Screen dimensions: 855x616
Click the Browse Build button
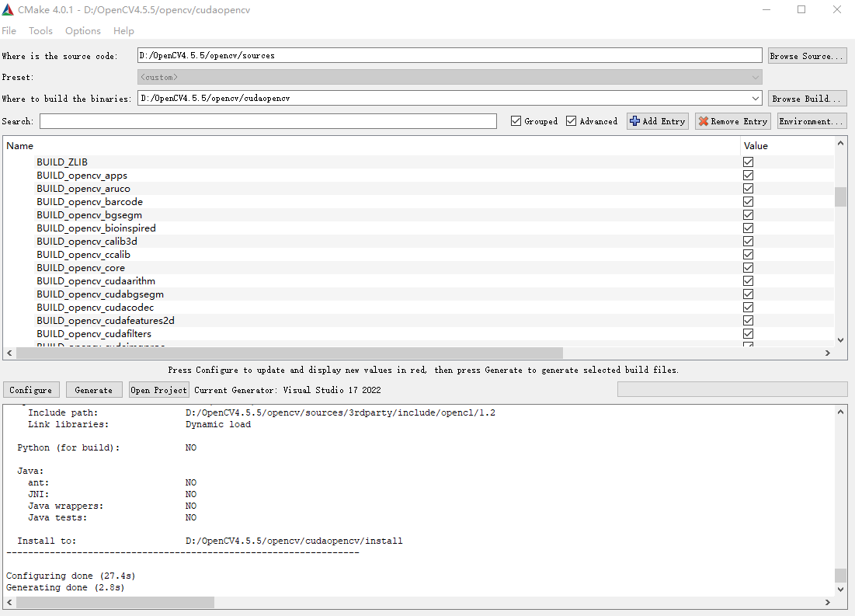click(x=807, y=98)
